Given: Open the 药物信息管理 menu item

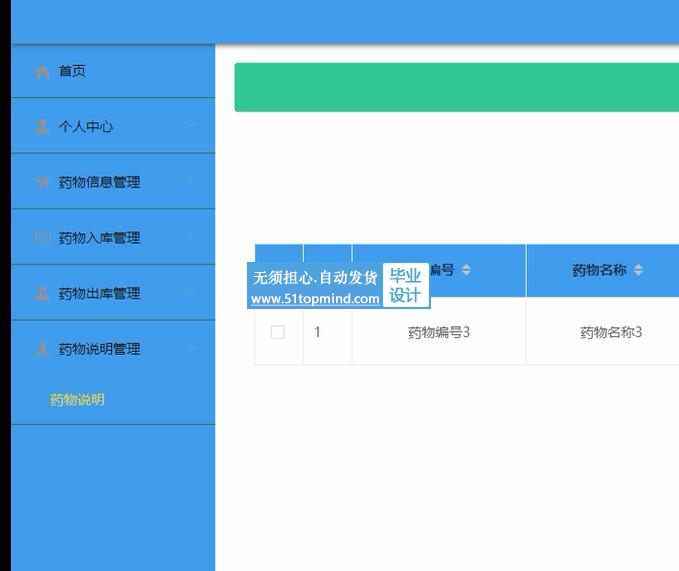Looking at the screenshot, I should [113, 181].
